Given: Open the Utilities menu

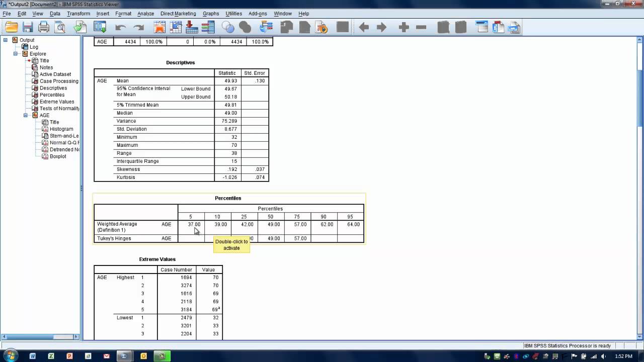Looking at the screenshot, I should pos(234,14).
